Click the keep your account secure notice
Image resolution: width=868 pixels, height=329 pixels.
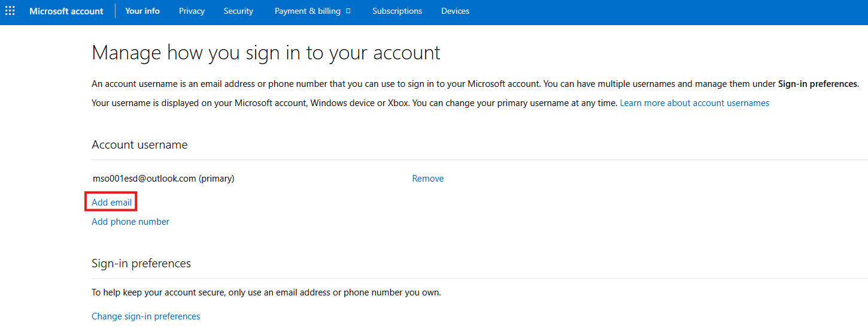tap(266, 292)
